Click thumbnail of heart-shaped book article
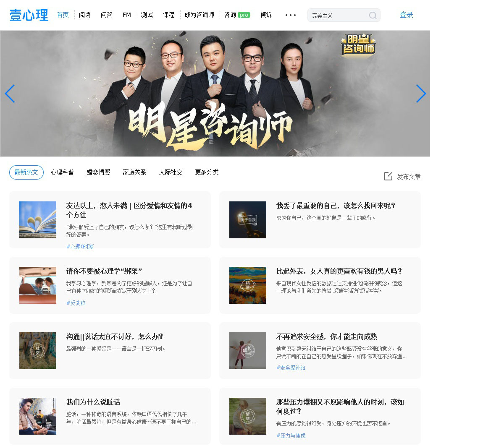This screenshot has width=504, height=446. tap(38, 220)
